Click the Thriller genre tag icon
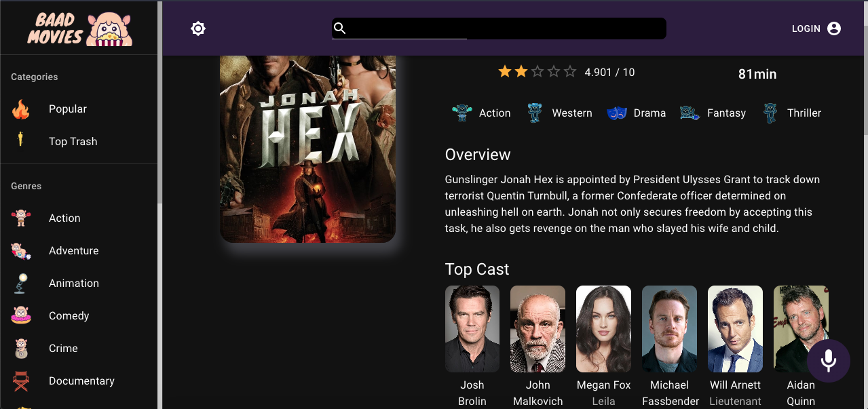This screenshot has height=409, width=868. click(770, 113)
